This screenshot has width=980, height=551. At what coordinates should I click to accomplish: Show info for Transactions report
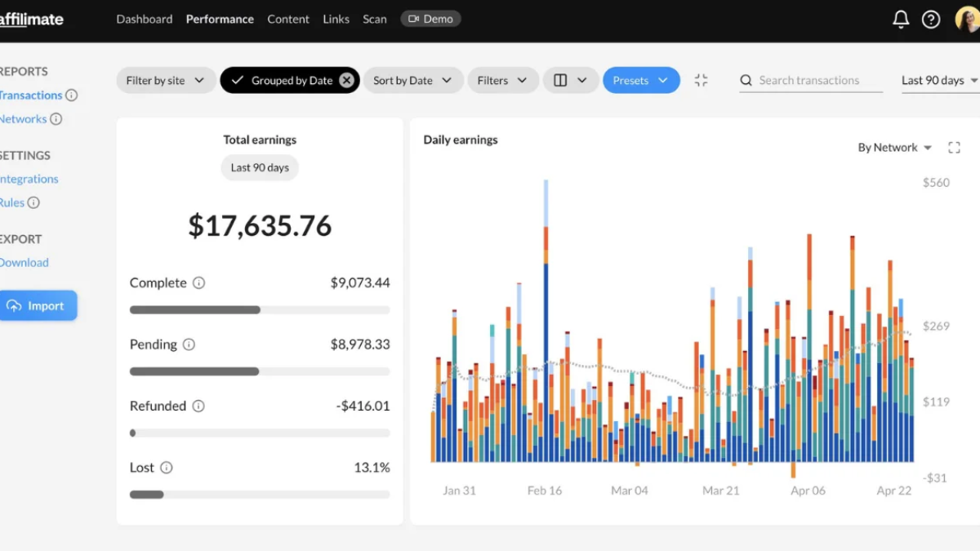[x=72, y=96]
